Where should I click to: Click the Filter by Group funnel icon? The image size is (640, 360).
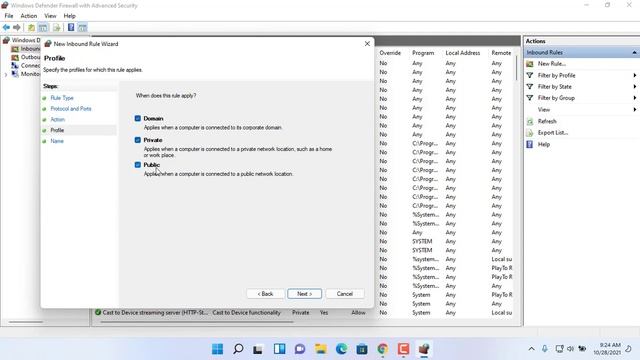click(530, 98)
